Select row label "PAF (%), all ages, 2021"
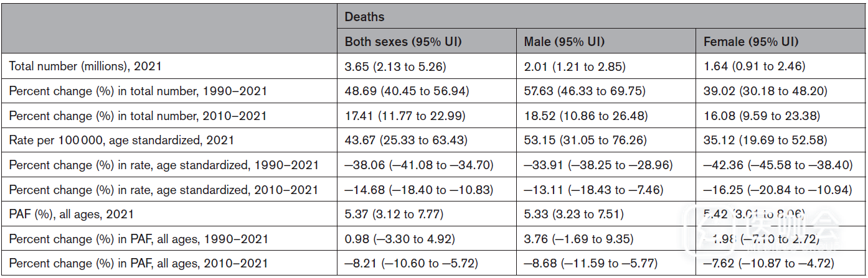868x278 pixels. (71, 215)
